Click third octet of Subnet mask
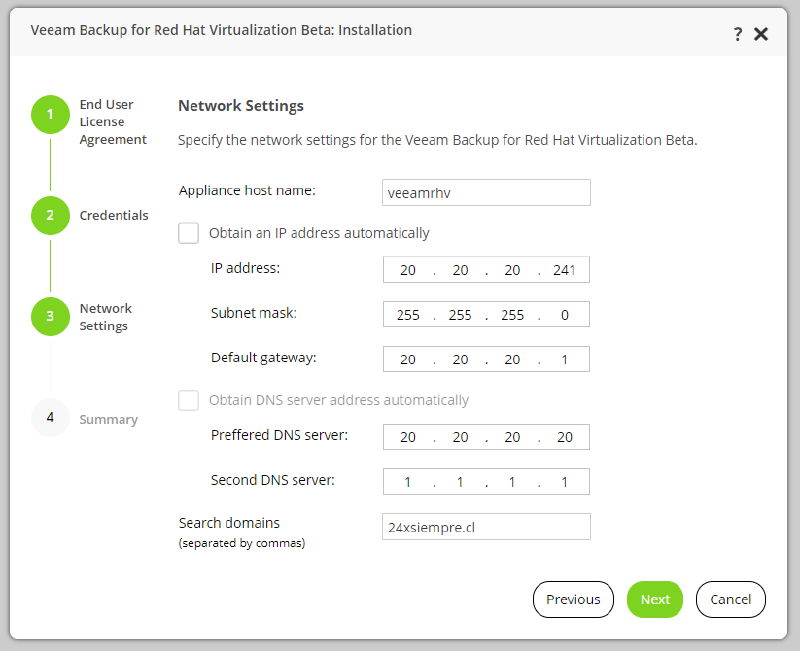Viewport: 800px width, 651px height. coord(512,315)
